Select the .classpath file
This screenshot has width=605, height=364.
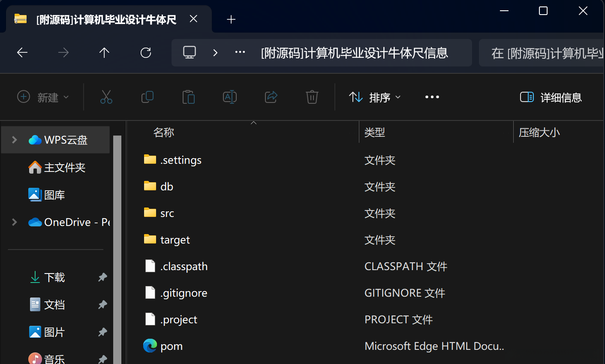tap(176, 266)
